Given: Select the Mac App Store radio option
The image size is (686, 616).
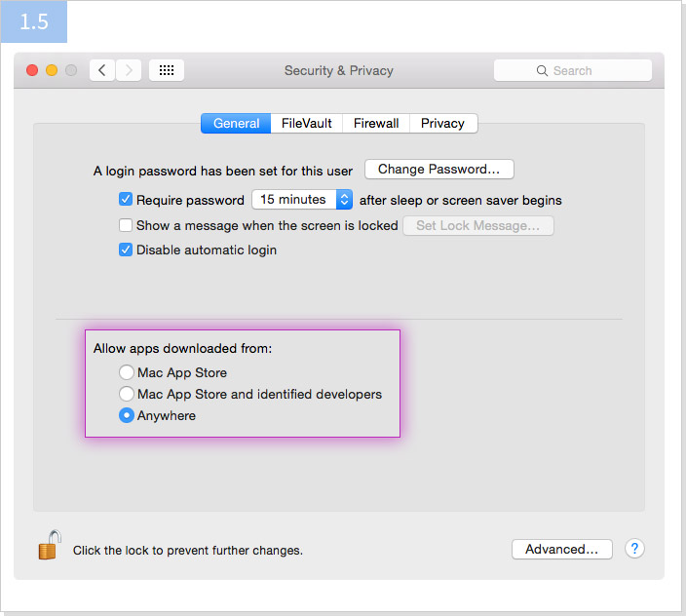Looking at the screenshot, I should point(127,372).
